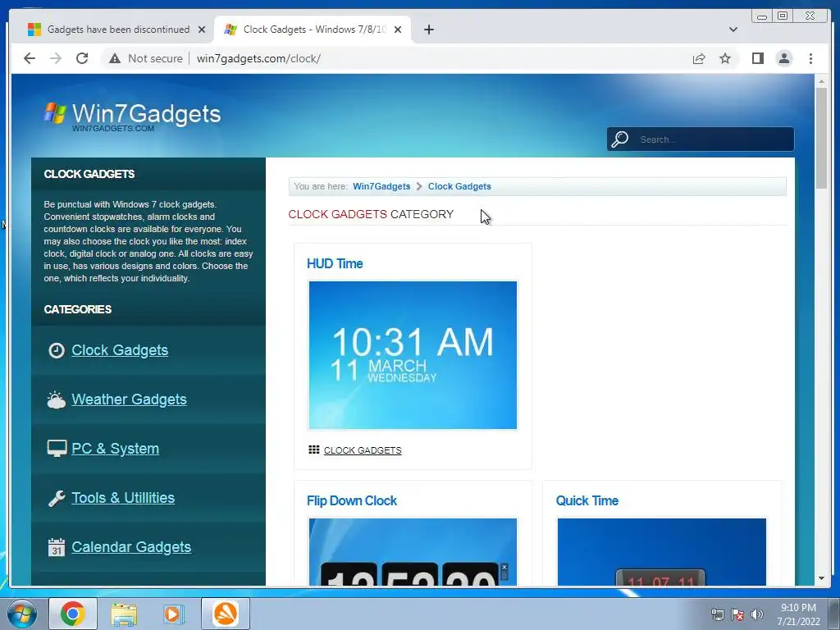Open the Flip Down Clock preview image
Image resolution: width=840 pixels, height=630 pixels.
coord(413,552)
